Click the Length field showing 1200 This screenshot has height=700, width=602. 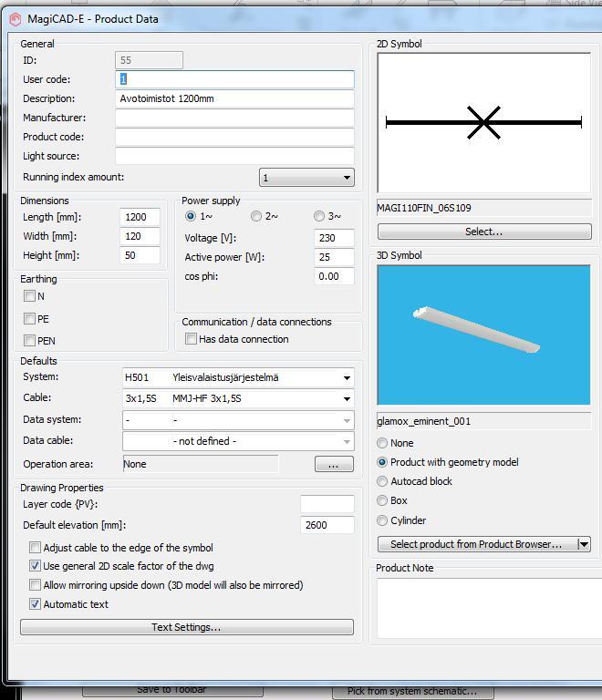click(140, 217)
